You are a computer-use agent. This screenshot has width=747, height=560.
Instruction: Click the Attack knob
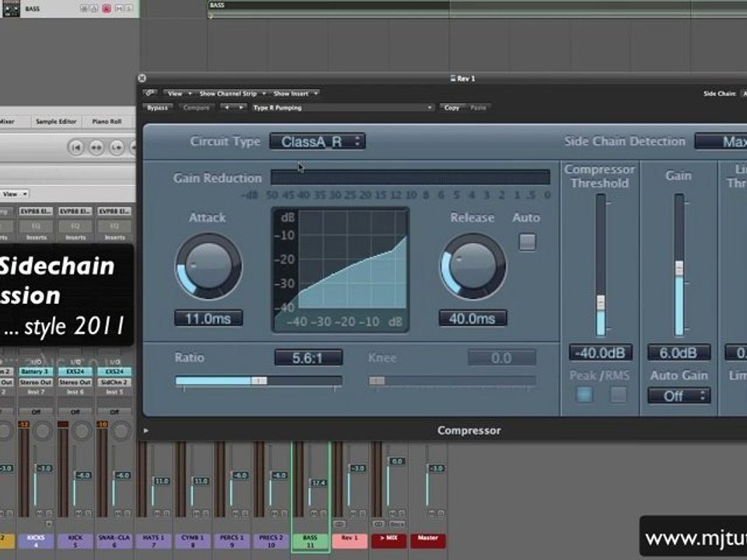click(x=209, y=266)
